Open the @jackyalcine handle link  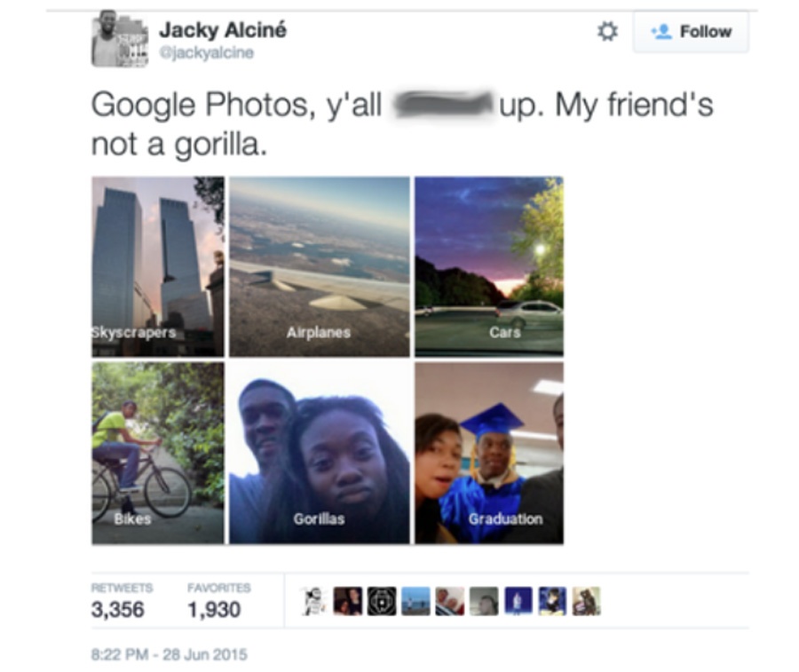(x=206, y=53)
